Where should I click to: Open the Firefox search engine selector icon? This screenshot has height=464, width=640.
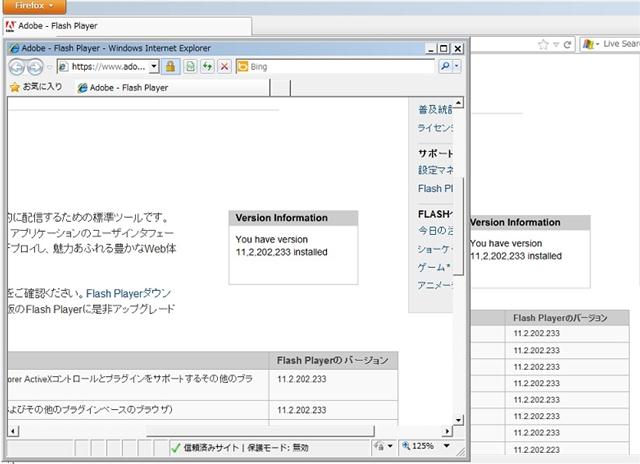click(591, 44)
